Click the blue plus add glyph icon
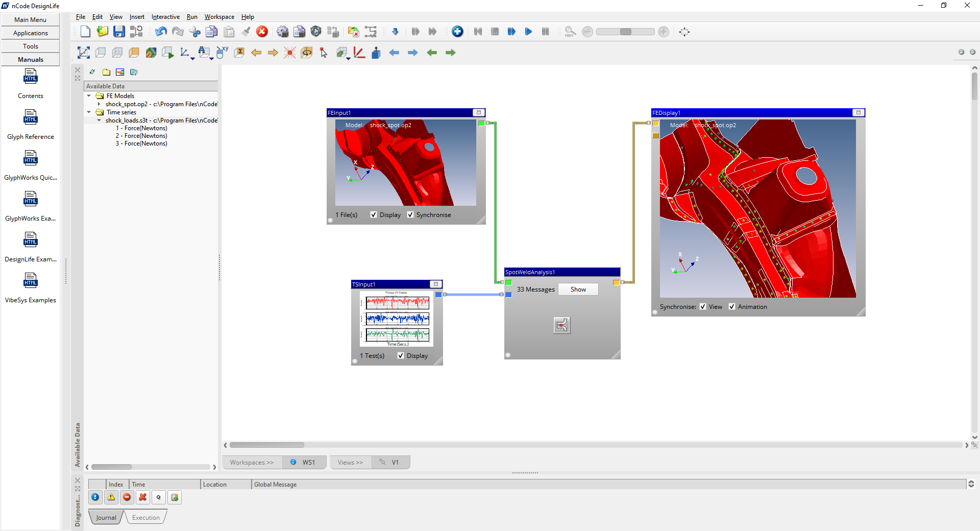Viewport: 980px width, 531px height. pos(457,32)
